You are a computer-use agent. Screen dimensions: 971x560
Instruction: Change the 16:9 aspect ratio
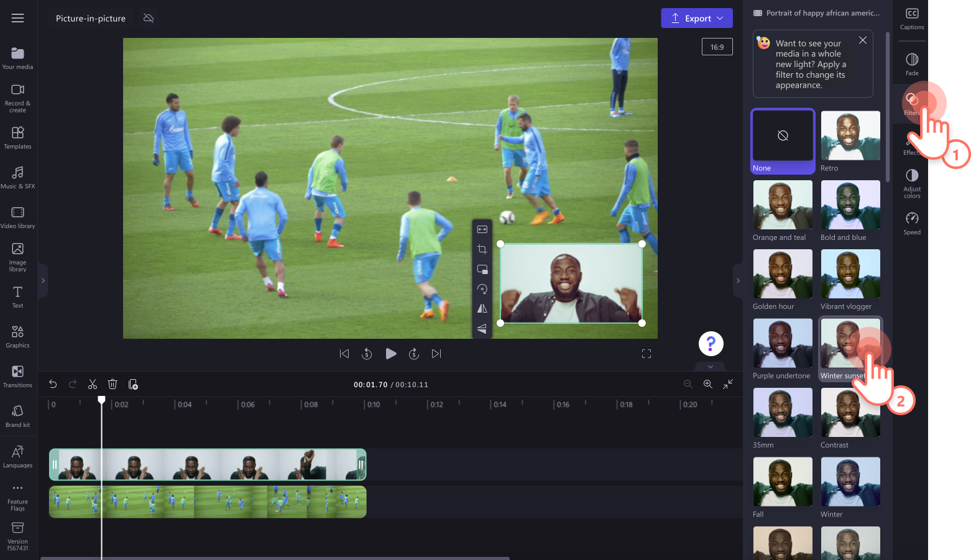tap(717, 47)
